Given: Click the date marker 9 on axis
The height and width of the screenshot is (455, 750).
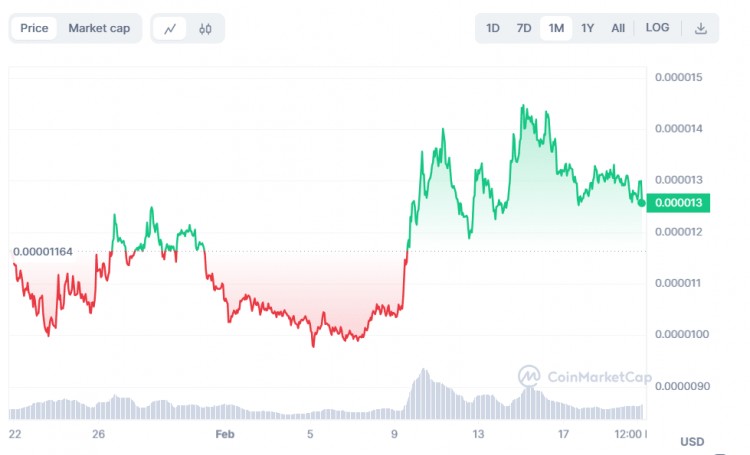Looking at the screenshot, I should 395,434.
